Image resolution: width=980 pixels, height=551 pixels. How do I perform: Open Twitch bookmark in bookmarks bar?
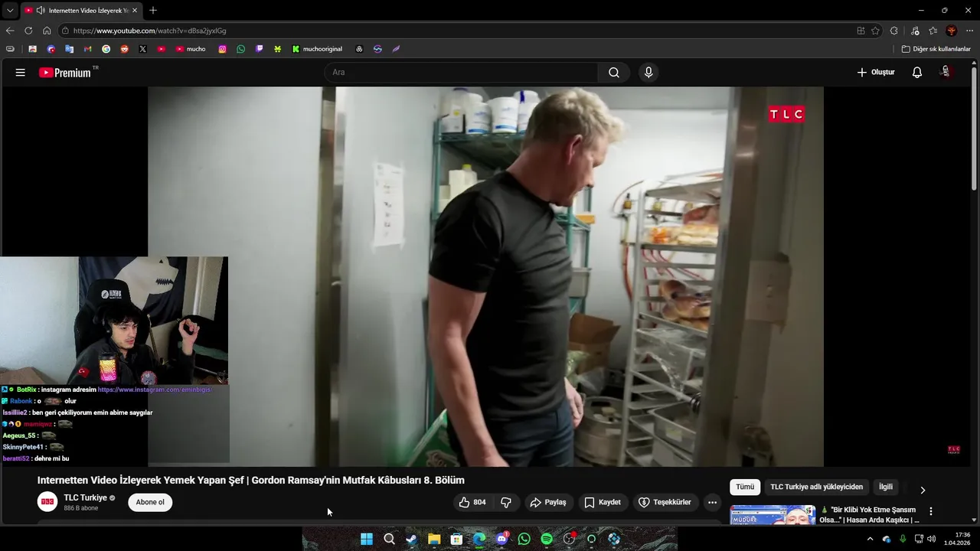pyautogui.click(x=260, y=49)
